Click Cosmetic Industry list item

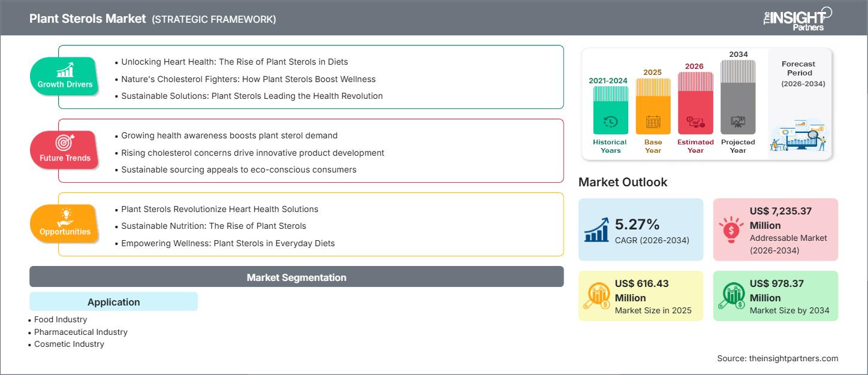click(69, 344)
